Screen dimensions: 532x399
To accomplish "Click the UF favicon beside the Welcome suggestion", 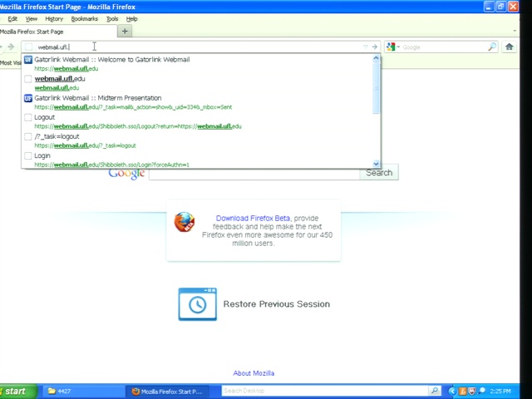I will [28, 60].
